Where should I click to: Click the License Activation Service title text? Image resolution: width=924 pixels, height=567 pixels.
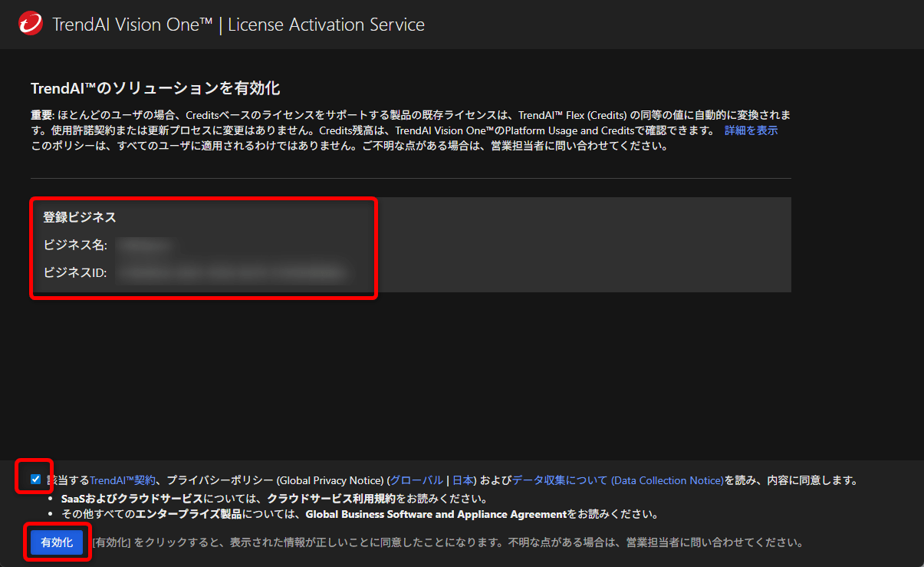(326, 24)
